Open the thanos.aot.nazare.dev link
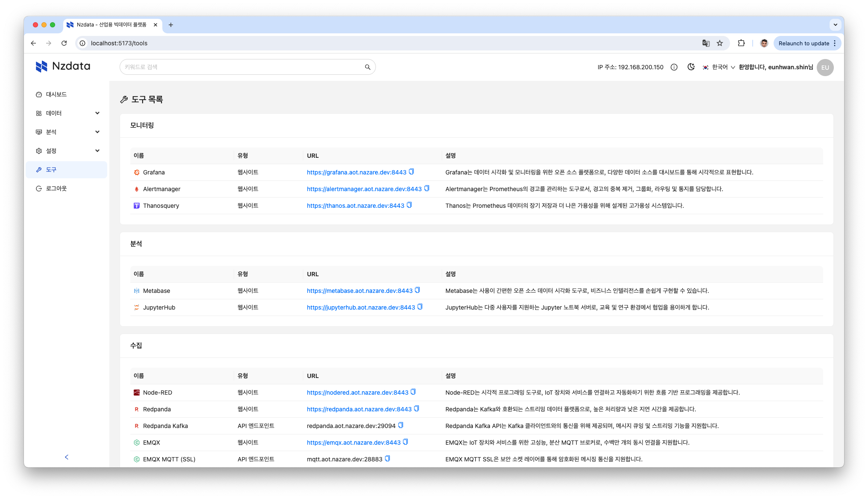868x499 pixels. 355,206
